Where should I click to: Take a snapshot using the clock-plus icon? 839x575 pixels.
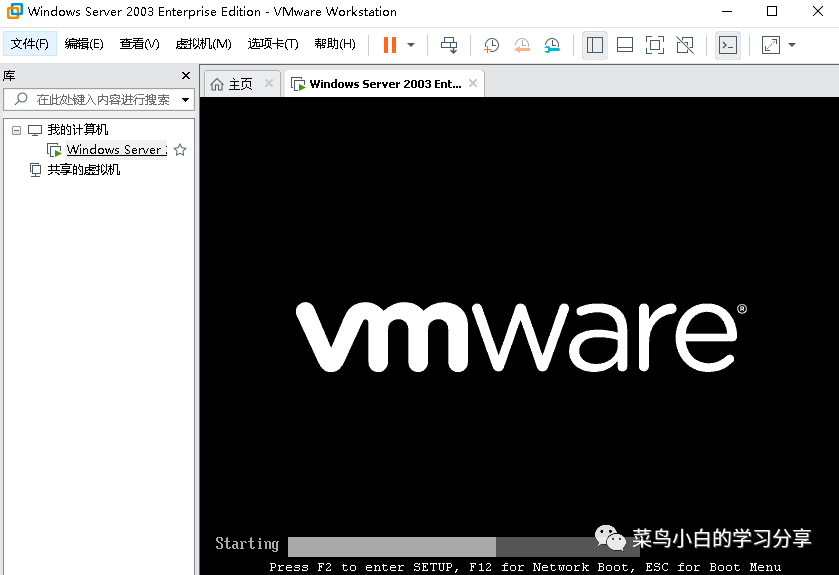[491, 45]
